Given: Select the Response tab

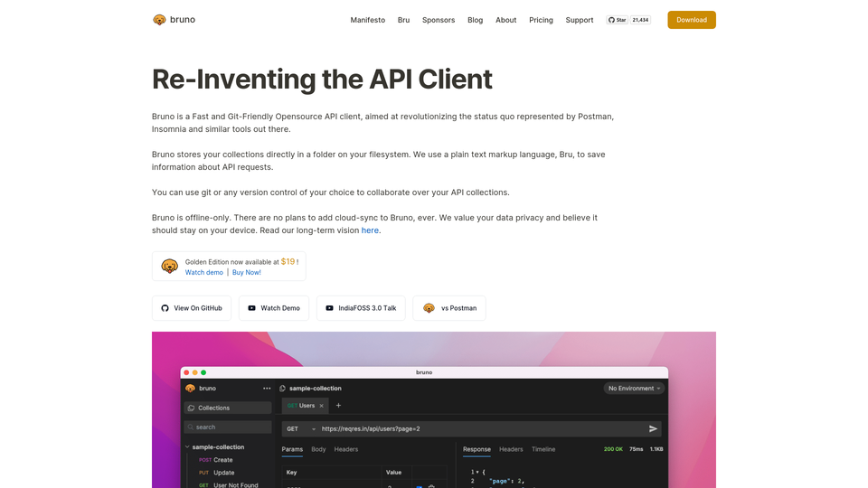Looking at the screenshot, I should tap(476, 449).
